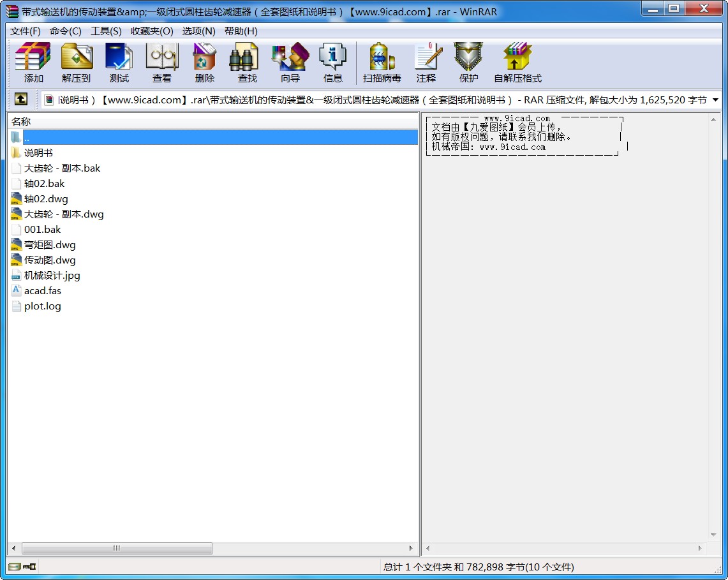The image size is (728, 580).
Task: Click the Extract To (解压到) icon
Action: [x=77, y=62]
